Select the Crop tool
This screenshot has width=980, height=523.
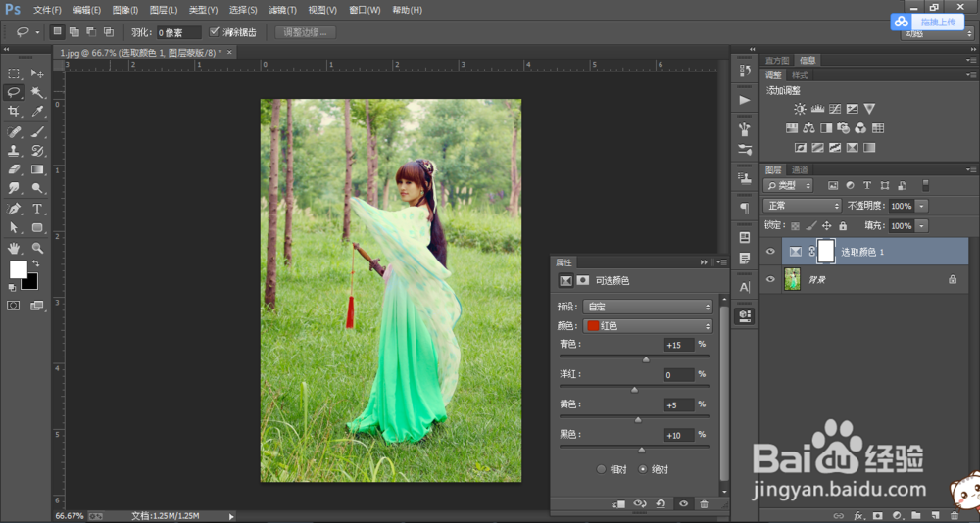click(14, 112)
